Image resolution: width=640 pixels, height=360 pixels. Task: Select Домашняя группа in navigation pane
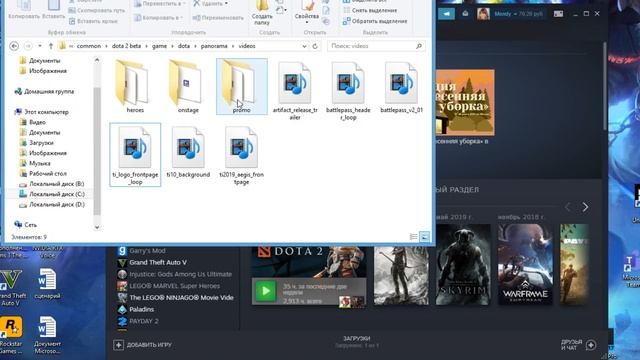[44, 91]
